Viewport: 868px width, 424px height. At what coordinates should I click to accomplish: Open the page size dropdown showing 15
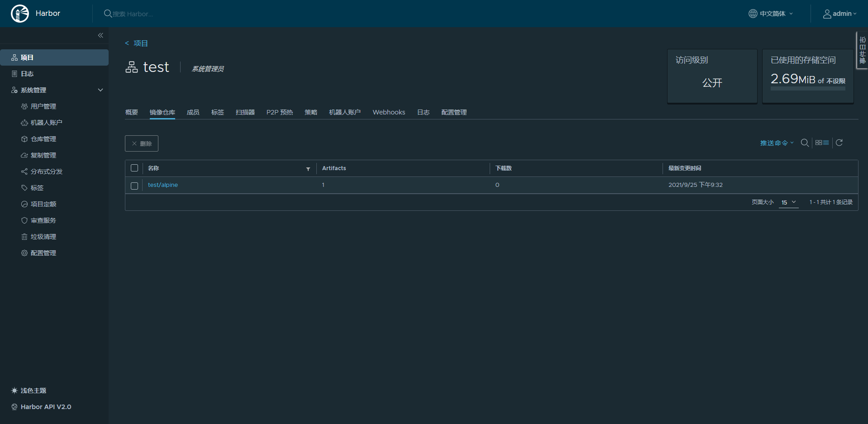(x=788, y=202)
